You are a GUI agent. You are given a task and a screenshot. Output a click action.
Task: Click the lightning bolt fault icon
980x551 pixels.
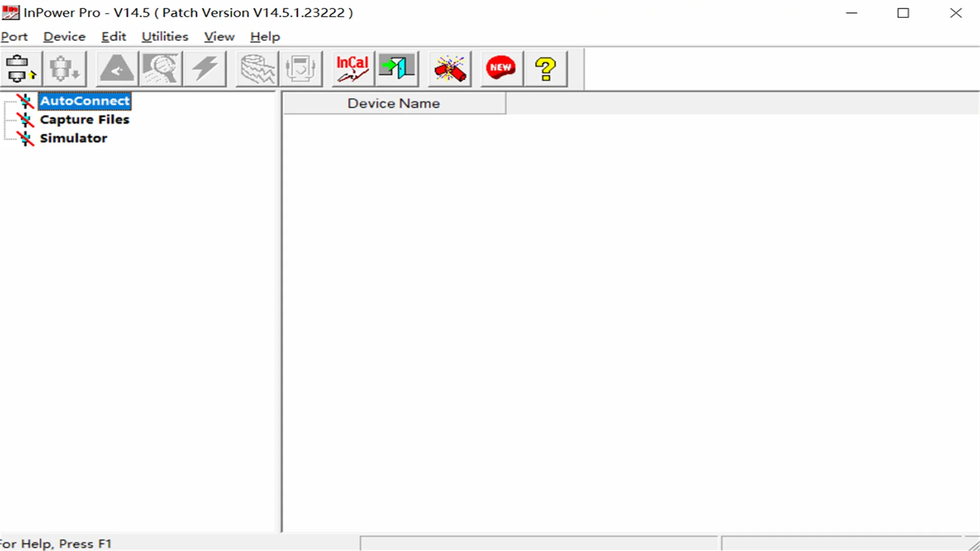pyautogui.click(x=205, y=67)
